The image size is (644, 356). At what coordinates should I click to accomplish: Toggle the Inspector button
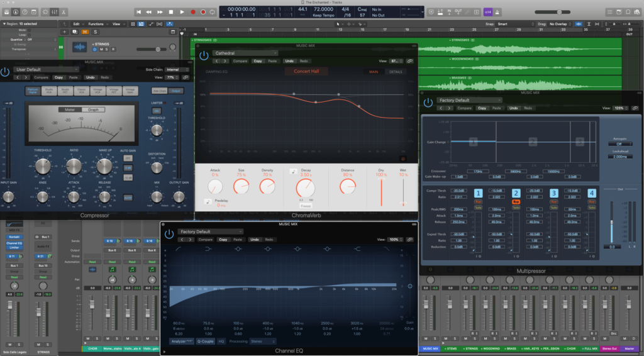coord(16,12)
